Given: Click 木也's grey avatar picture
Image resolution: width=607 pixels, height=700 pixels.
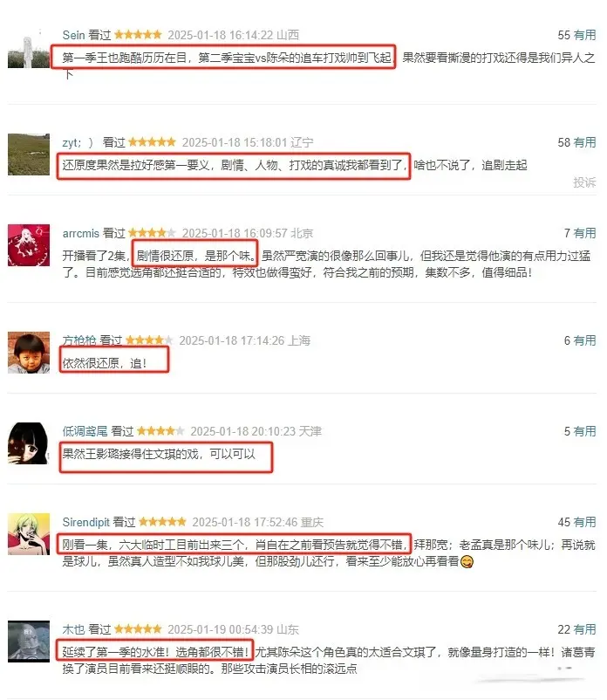Looking at the screenshot, I should pyautogui.click(x=29, y=642).
